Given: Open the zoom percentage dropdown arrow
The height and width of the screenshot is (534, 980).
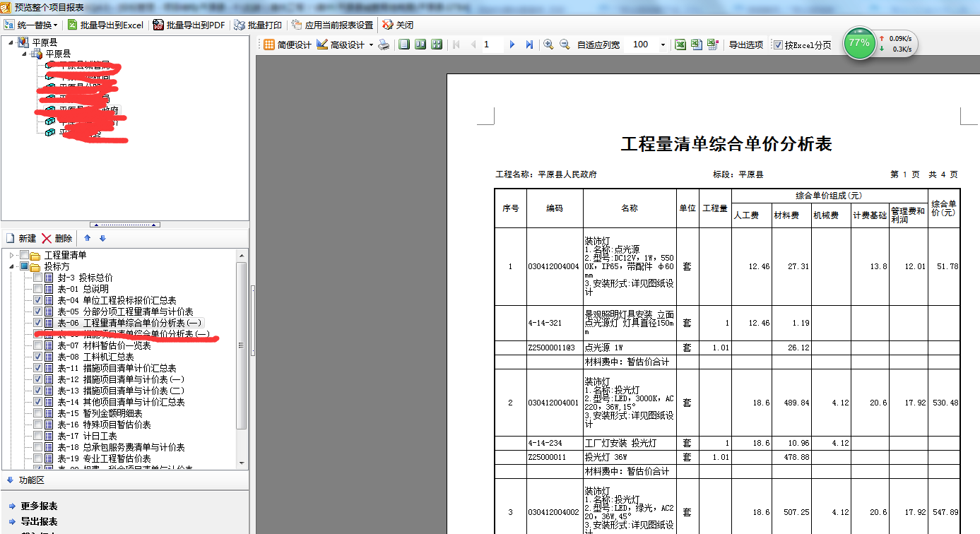Looking at the screenshot, I should click(x=663, y=44).
